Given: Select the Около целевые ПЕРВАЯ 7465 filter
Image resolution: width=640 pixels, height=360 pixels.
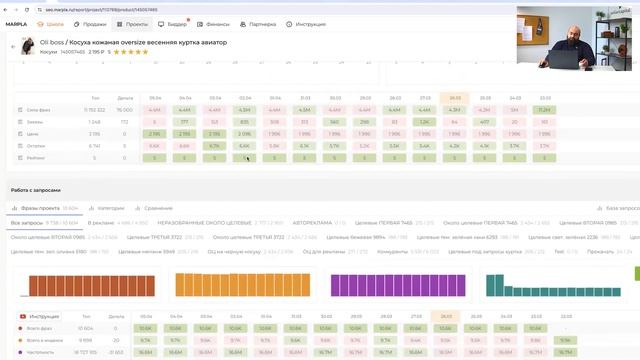Looking at the screenshot, I should [496, 223].
